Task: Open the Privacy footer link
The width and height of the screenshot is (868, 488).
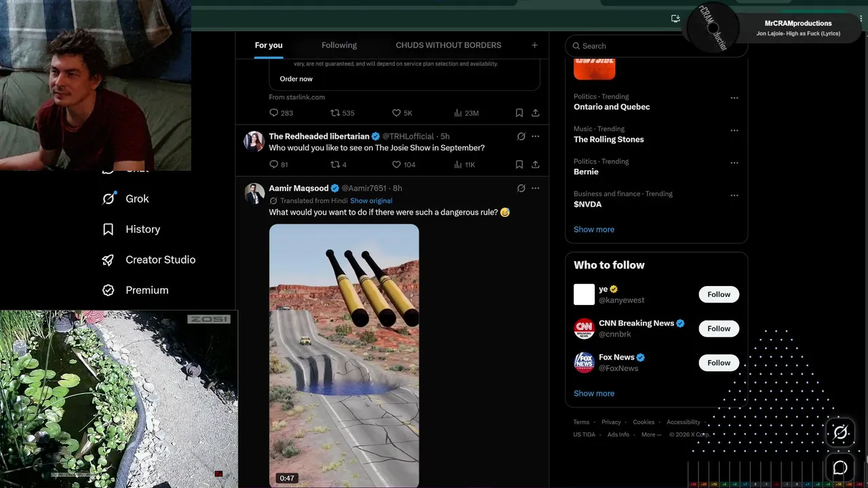Action: pos(611,422)
